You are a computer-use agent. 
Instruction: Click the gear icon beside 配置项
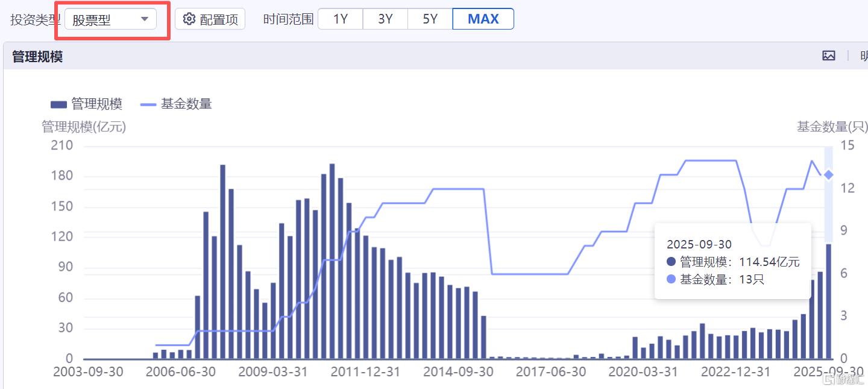click(189, 19)
